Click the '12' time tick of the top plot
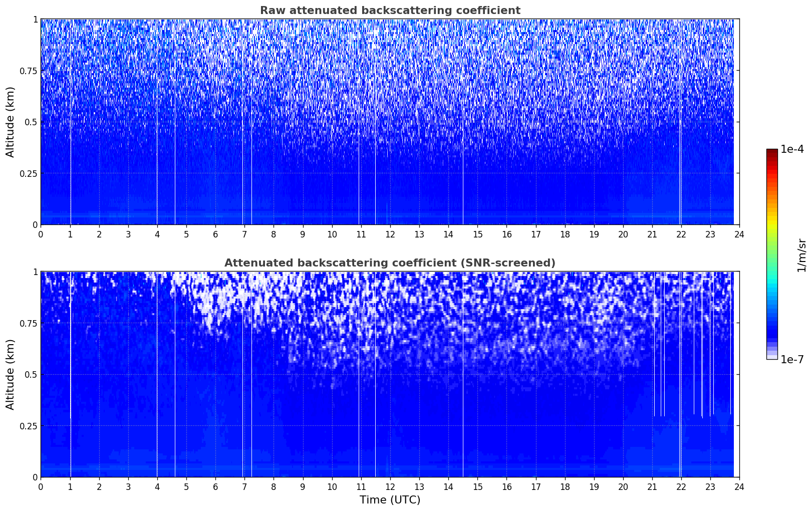812x511 pixels. pos(390,234)
